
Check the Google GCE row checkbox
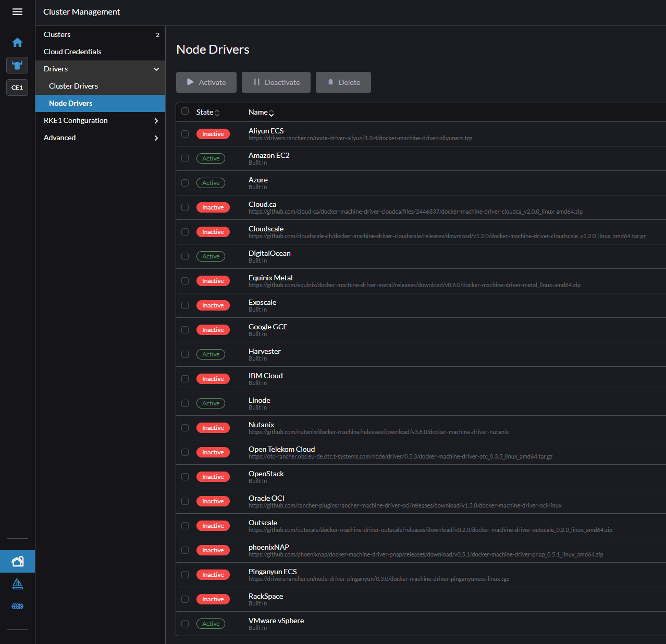point(185,329)
